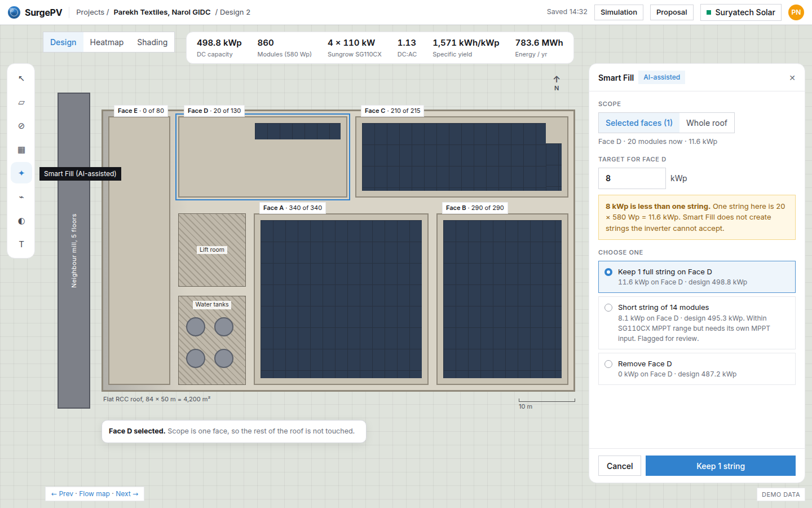Viewport: 812px width, 508px height.
Task: Close the Smart Fill panel
Action: click(792, 78)
